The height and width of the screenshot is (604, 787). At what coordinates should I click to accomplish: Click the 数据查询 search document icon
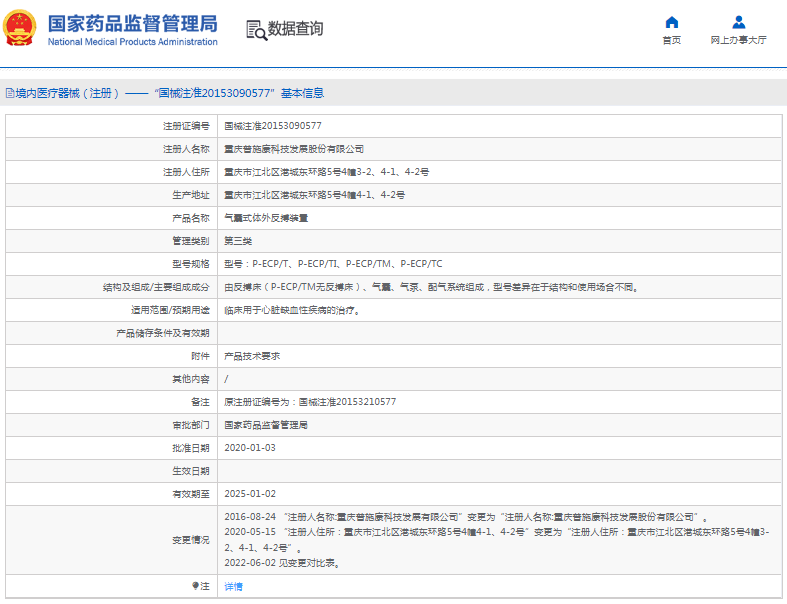(x=256, y=30)
